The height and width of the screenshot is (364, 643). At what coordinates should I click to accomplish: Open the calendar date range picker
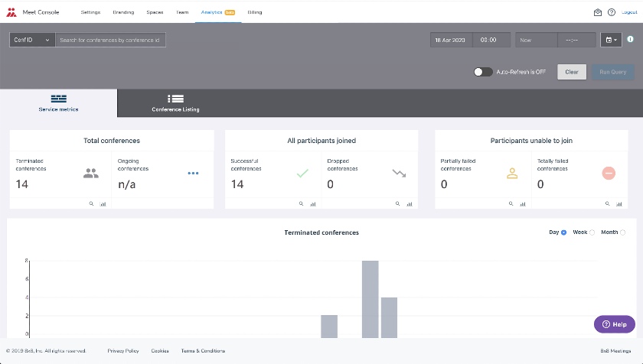pos(611,40)
